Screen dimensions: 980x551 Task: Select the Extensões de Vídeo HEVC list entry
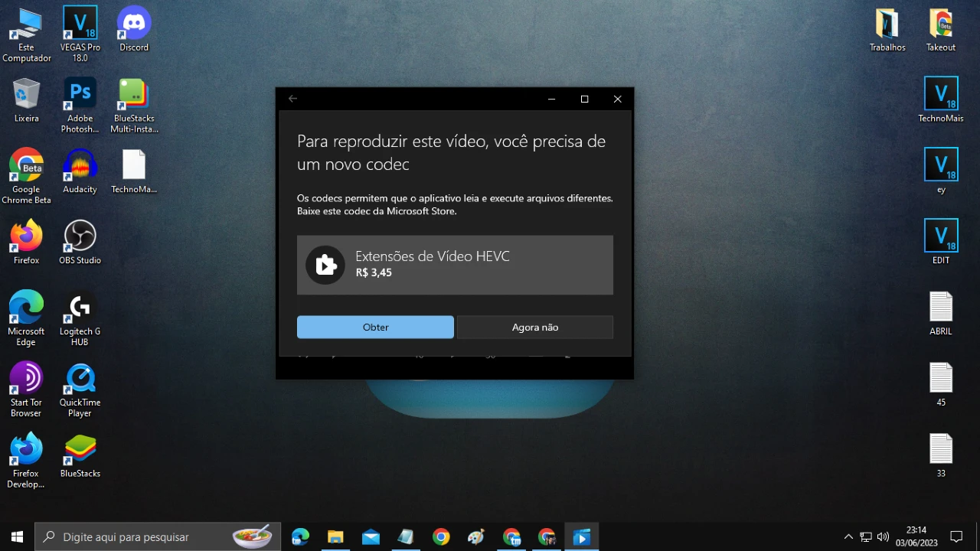point(455,265)
